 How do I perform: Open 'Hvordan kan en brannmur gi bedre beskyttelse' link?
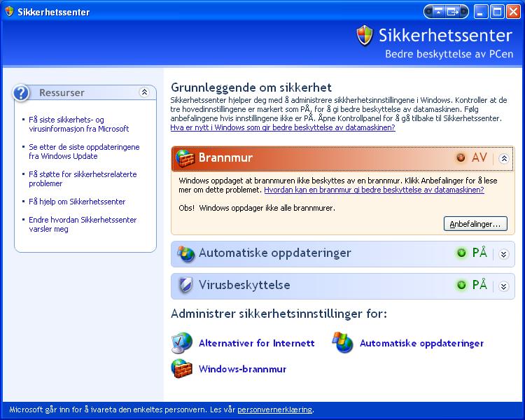(x=374, y=190)
